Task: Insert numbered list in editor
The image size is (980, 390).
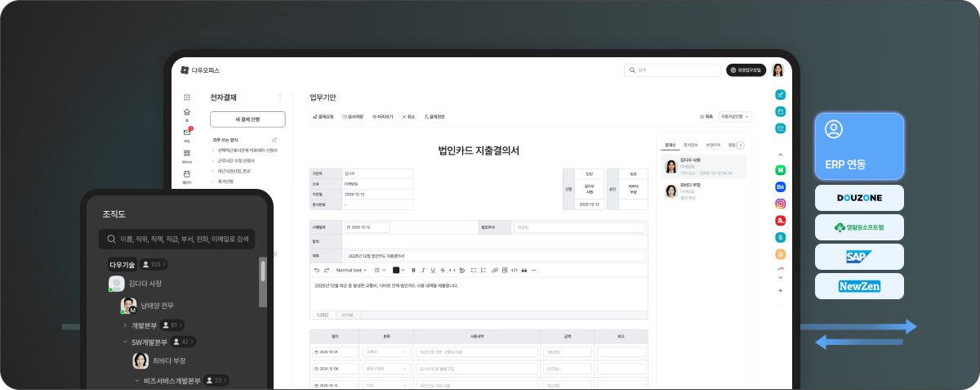Action: point(483,270)
